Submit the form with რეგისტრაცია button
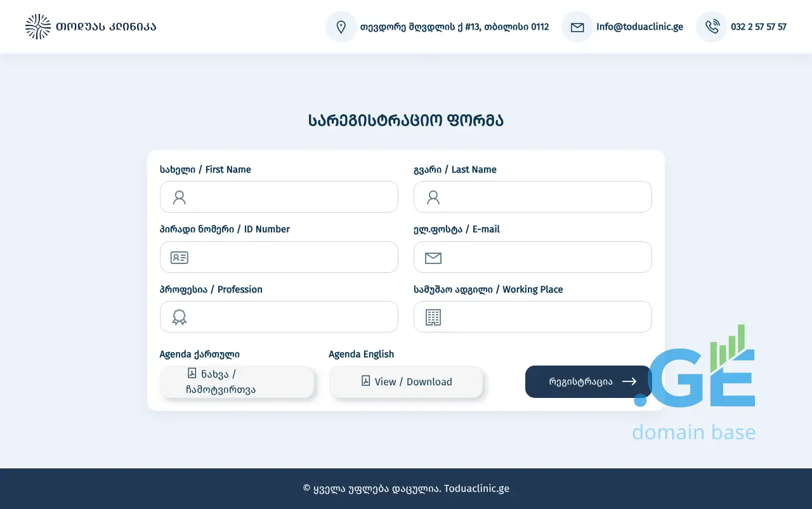The height and width of the screenshot is (509, 812). (588, 382)
